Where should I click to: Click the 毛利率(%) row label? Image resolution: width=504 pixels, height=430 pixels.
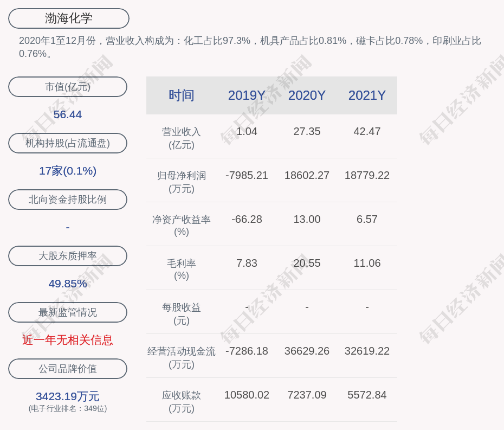[x=182, y=269]
